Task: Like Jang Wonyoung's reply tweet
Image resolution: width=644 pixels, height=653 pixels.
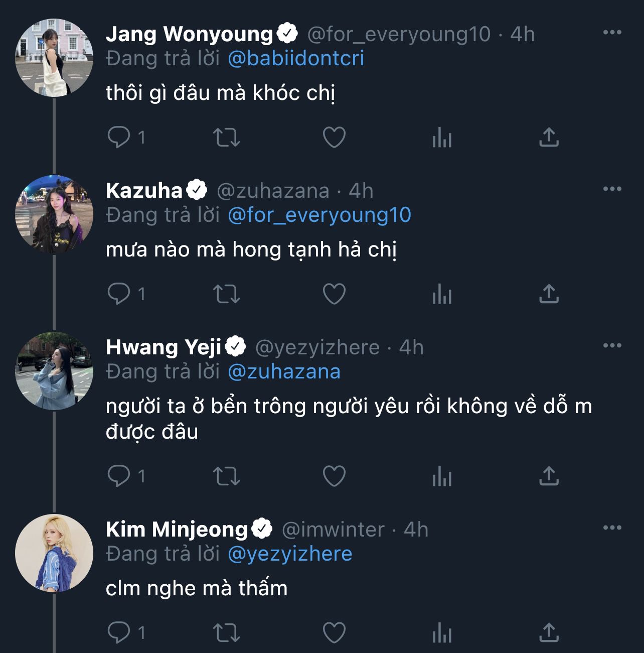Action: tap(334, 137)
